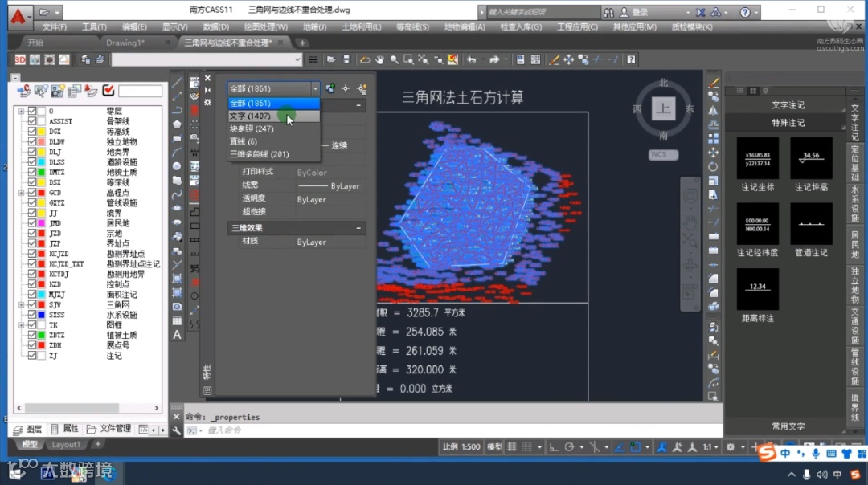Open the 等高线(S) menu
The width and height of the screenshot is (868, 485).
point(412,26)
